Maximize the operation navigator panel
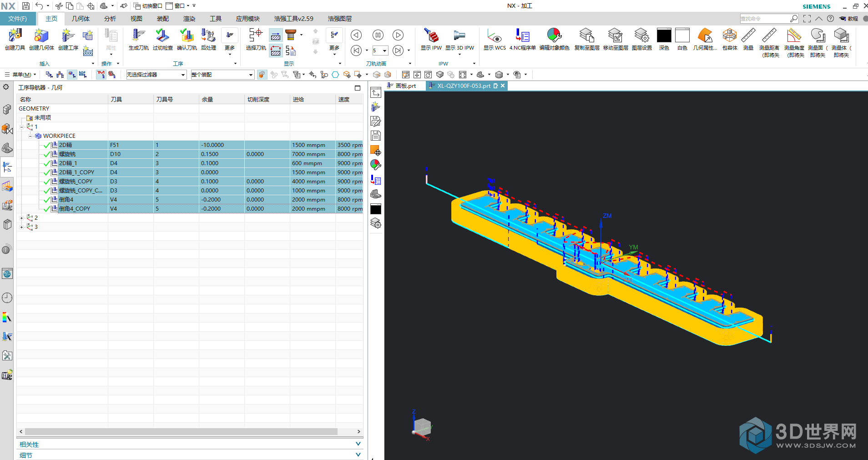 (358, 88)
